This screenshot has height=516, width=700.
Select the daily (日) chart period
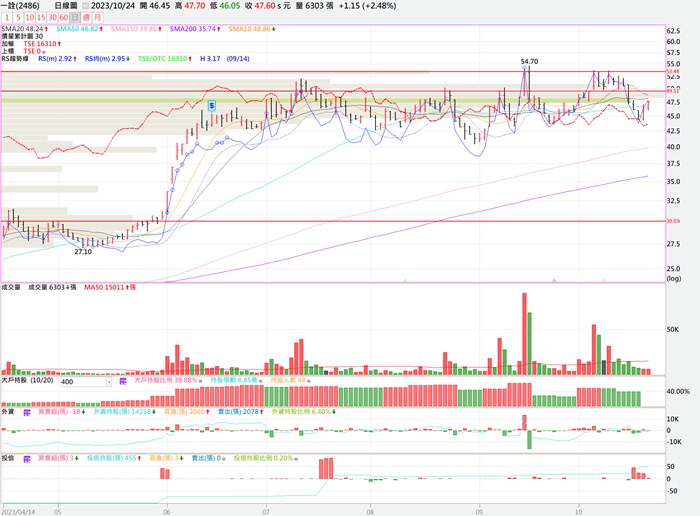tap(77, 18)
